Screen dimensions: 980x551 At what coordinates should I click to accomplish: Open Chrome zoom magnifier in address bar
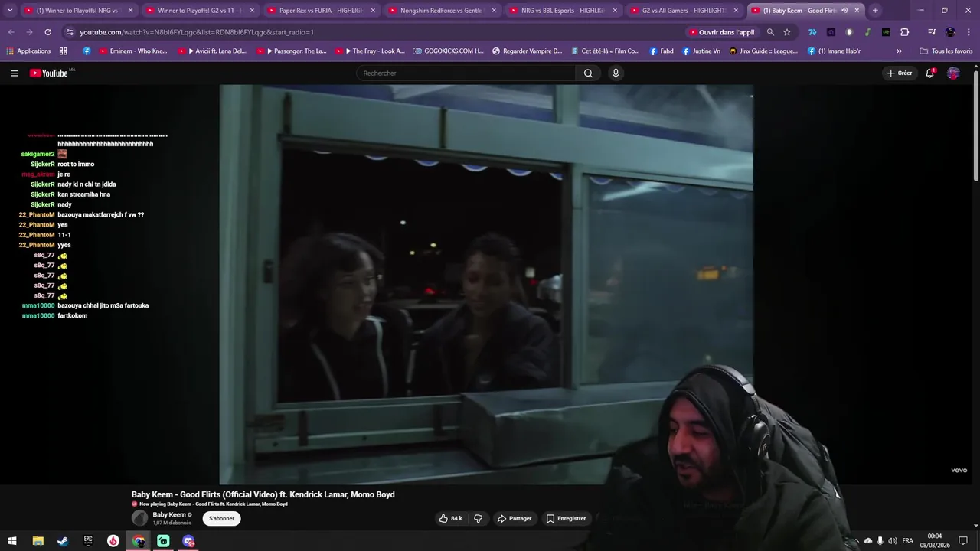[x=770, y=32]
